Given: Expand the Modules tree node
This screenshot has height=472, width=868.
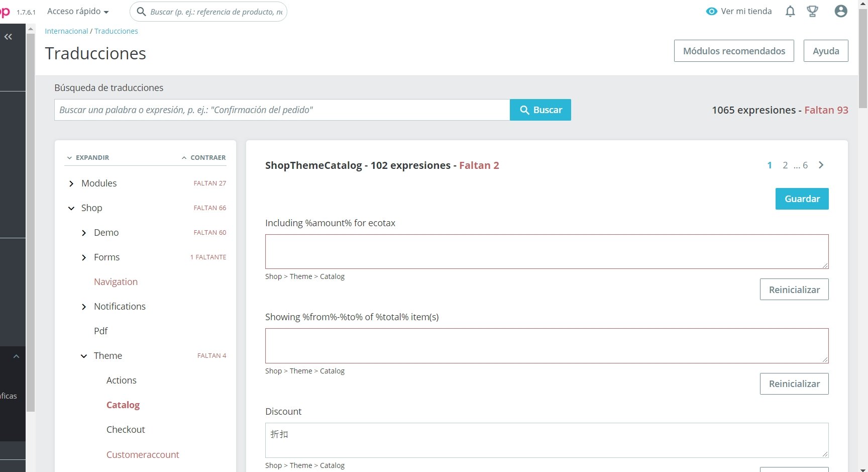Looking at the screenshot, I should (71, 183).
